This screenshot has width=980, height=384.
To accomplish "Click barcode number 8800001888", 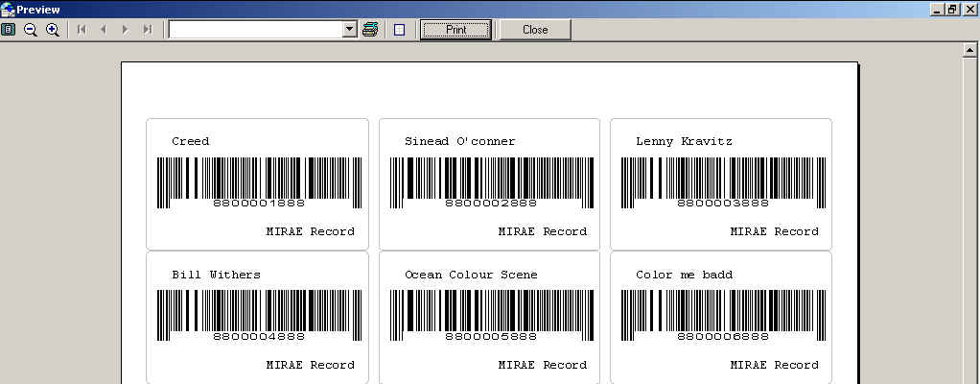I will click(259, 204).
